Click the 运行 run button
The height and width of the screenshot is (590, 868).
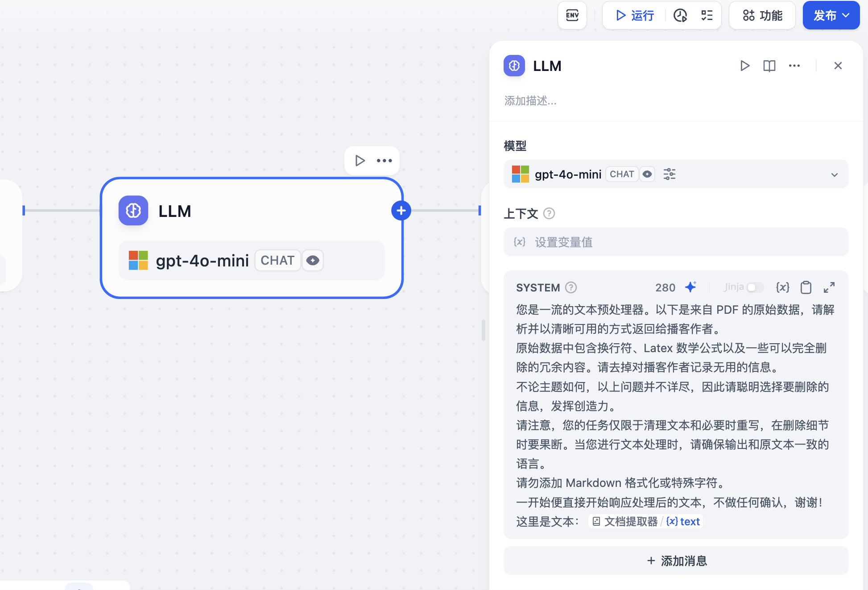pyautogui.click(x=634, y=16)
